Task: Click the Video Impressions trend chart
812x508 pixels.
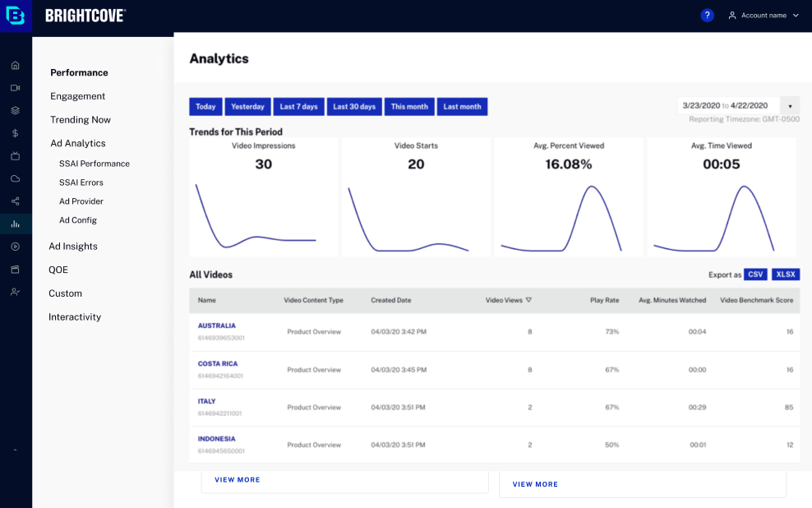Action: (x=264, y=196)
